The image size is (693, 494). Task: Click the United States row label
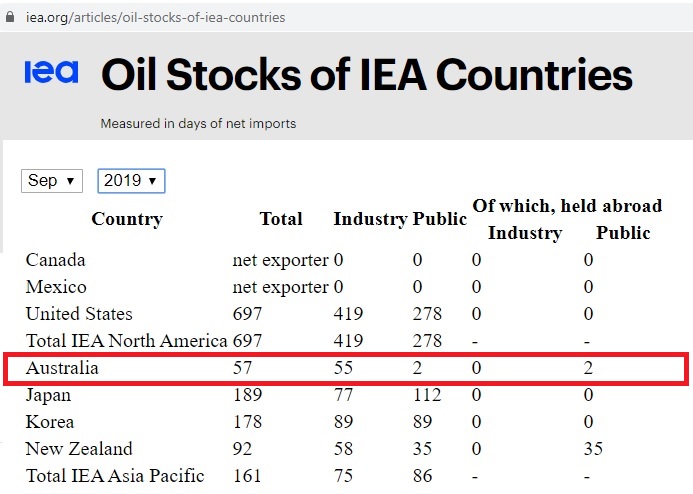[x=79, y=314]
